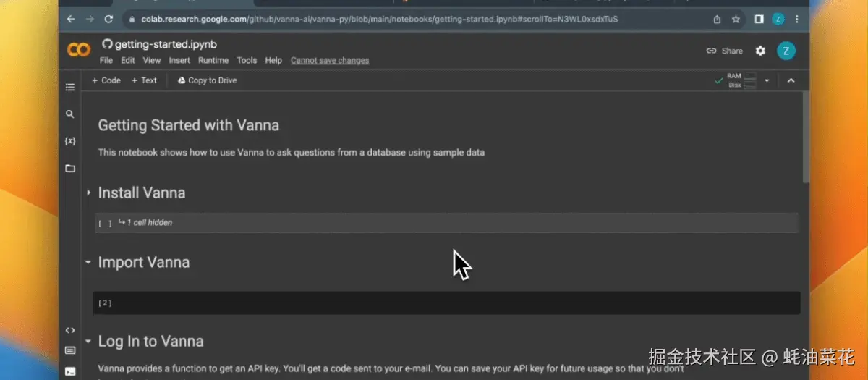Collapse the Import Vanna section
Screen dimensions: 868x380
88,262
